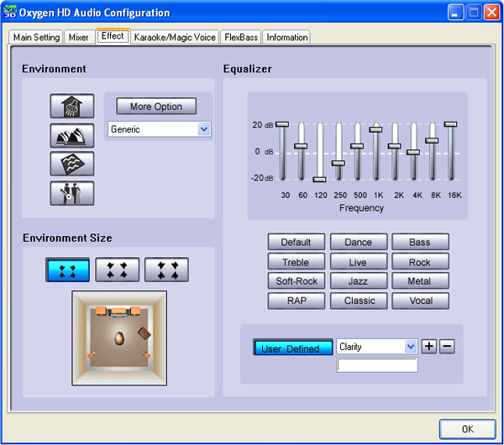Minimize the Oxygen HD Audio window

(x=455, y=13)
